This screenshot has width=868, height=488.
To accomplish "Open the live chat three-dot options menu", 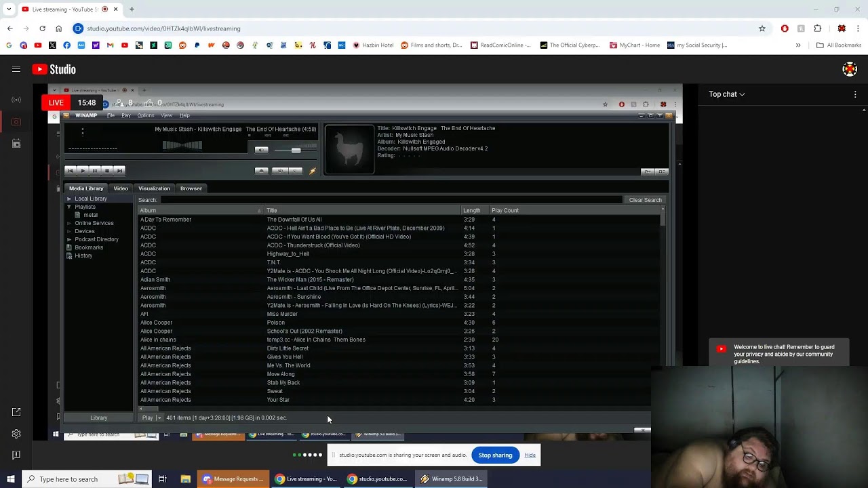I will pos(855,95).
